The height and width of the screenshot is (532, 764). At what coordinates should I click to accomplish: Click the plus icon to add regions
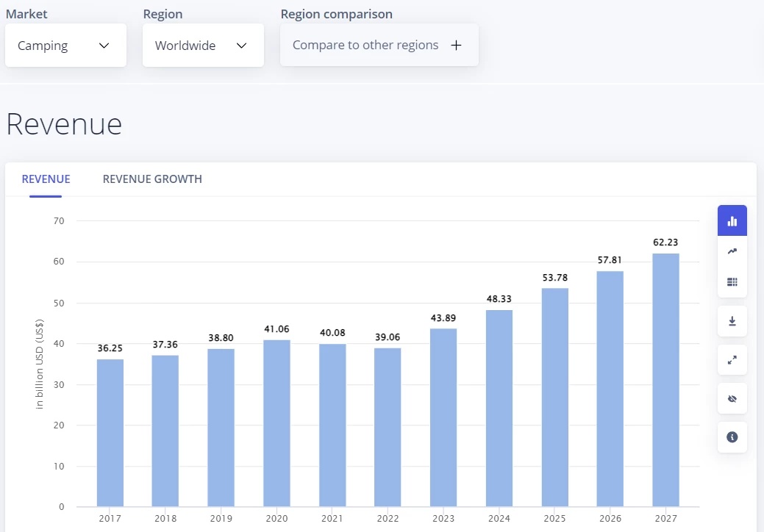tap(456, 45)
